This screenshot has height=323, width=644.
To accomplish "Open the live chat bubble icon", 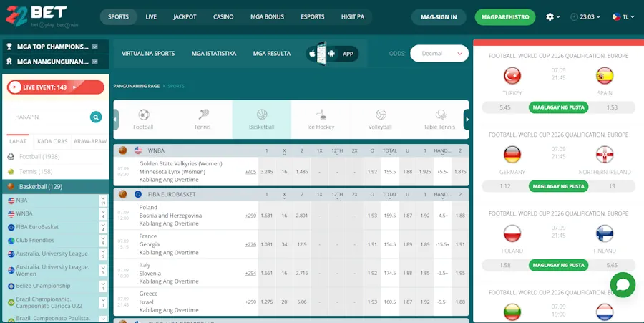I will tap(623, 285).
